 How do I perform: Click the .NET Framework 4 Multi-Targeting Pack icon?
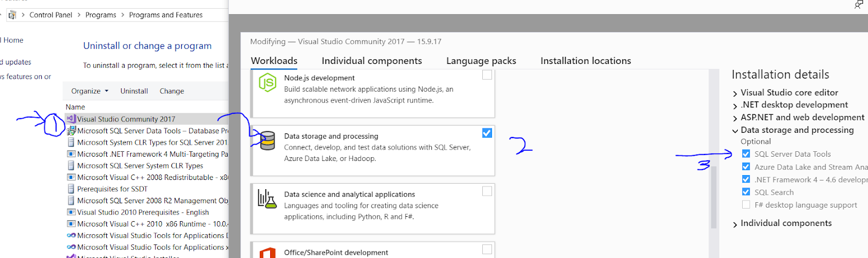[71, 154]
